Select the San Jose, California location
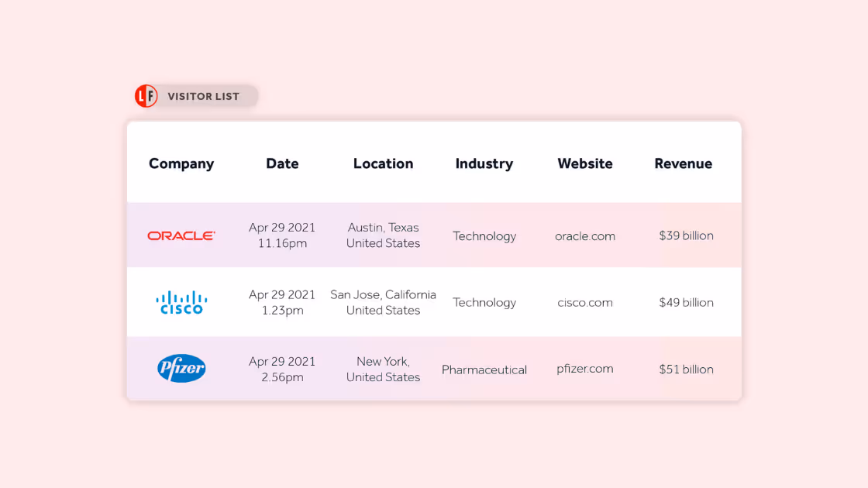The width and height of the screenshot is (868, 488). pos(383,302)
